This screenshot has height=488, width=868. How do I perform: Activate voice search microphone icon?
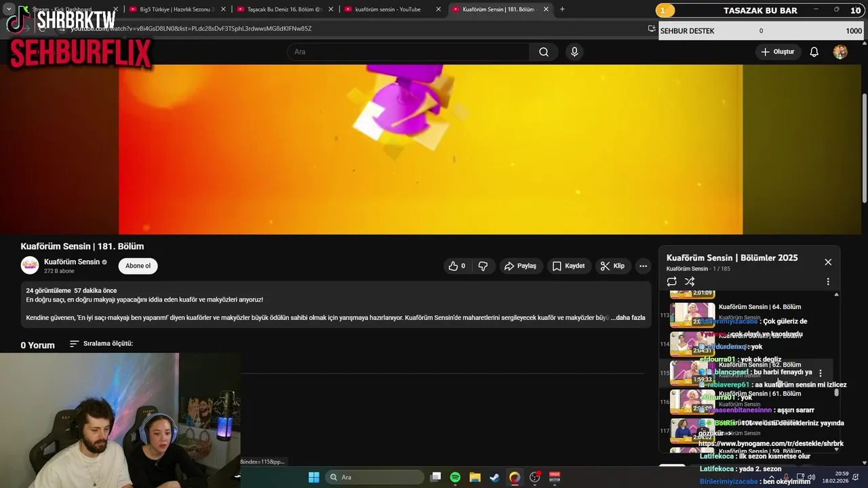point(574,52)
